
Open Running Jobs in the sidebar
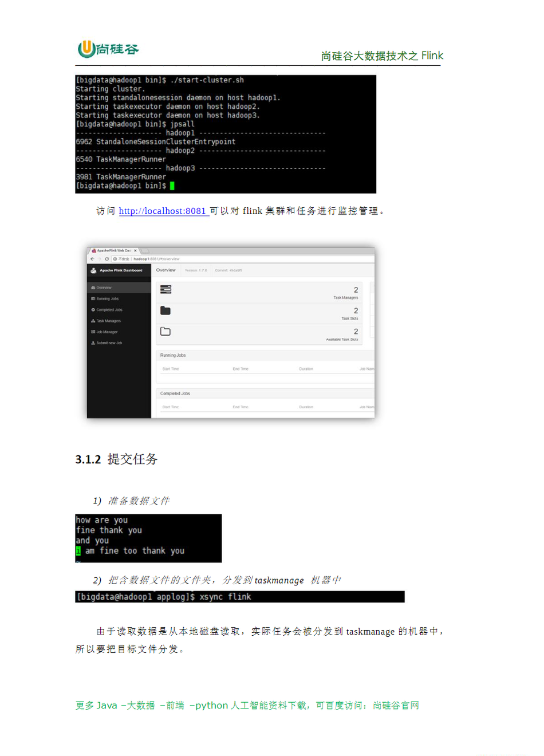107,299
